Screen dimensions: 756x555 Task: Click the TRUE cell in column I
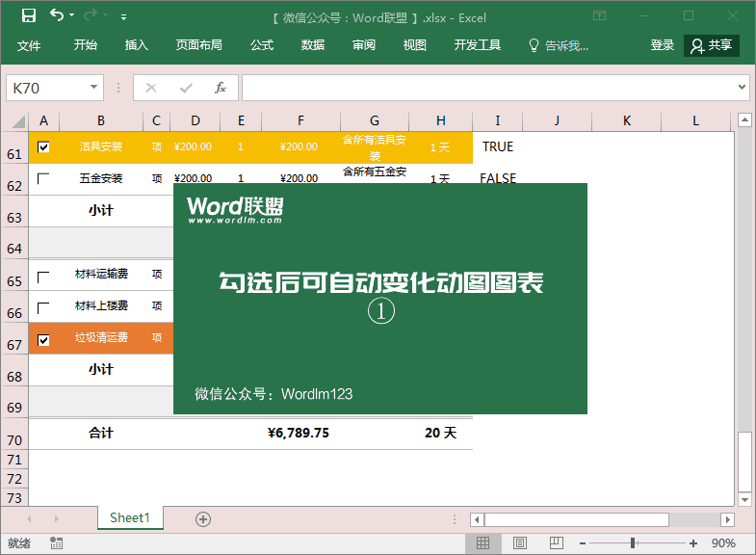(498, 147)
